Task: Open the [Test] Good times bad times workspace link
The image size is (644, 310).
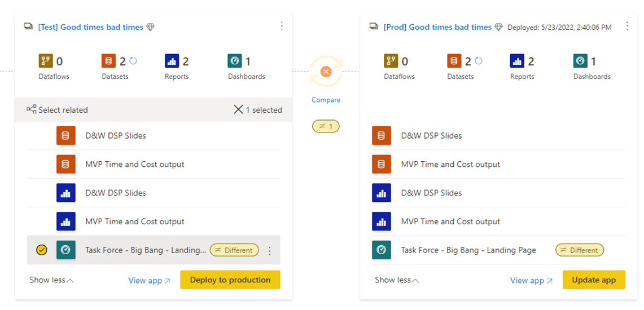Action: (91, 27)
